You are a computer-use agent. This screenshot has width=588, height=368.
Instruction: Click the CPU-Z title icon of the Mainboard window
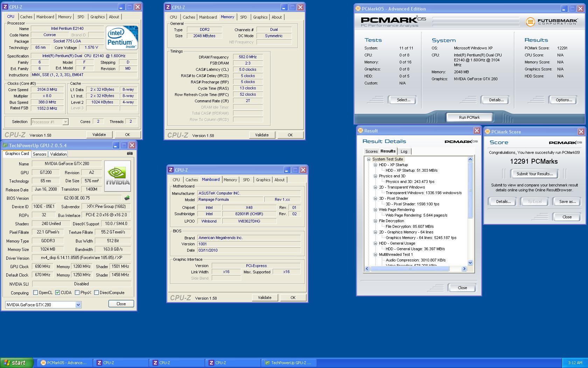pos(171,170)
